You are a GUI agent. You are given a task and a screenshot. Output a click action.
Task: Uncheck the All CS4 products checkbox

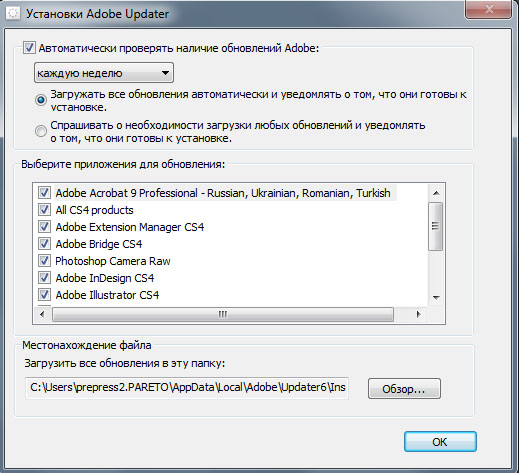point(44,210)
